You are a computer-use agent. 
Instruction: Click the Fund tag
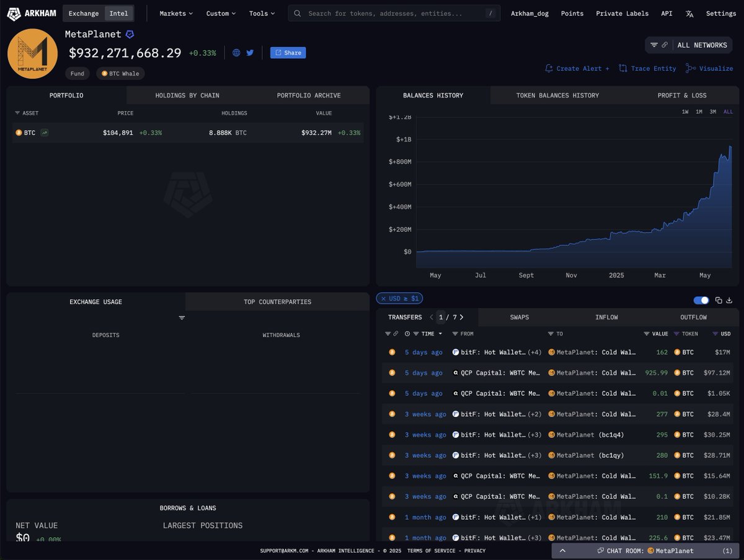(77, 74)
